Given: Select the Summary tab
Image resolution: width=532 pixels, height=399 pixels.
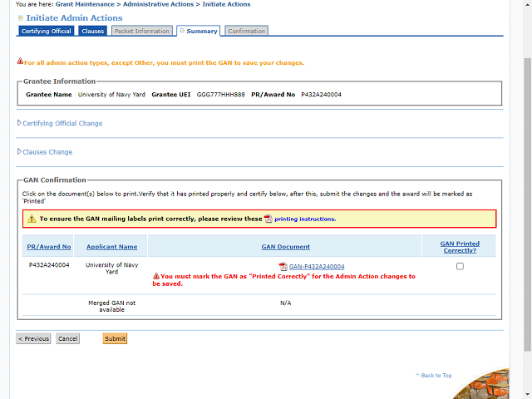Looking at the screenshot, I should click(x=199, y=31).
